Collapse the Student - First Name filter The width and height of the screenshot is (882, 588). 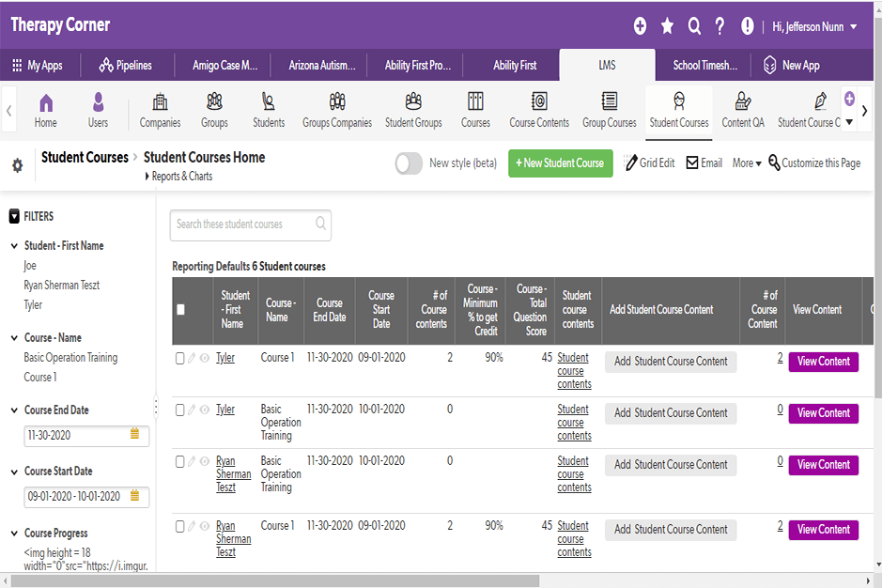point(15,246)
